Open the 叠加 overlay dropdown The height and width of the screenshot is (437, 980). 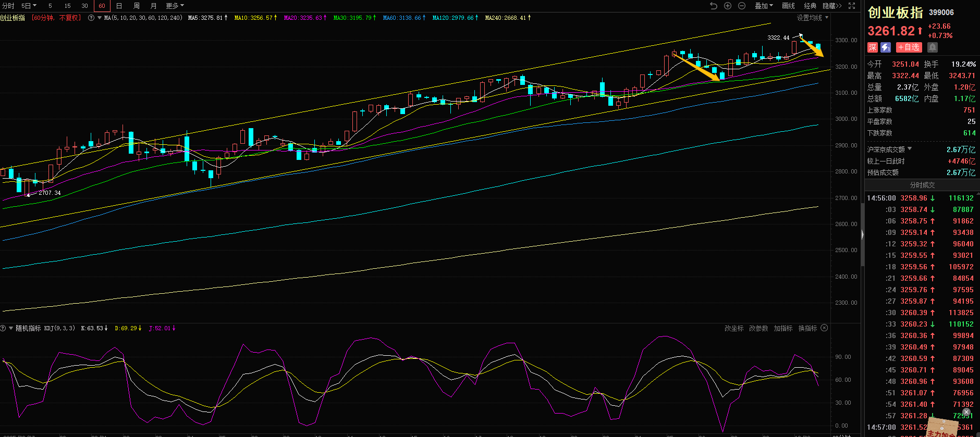tap(764, 6)
